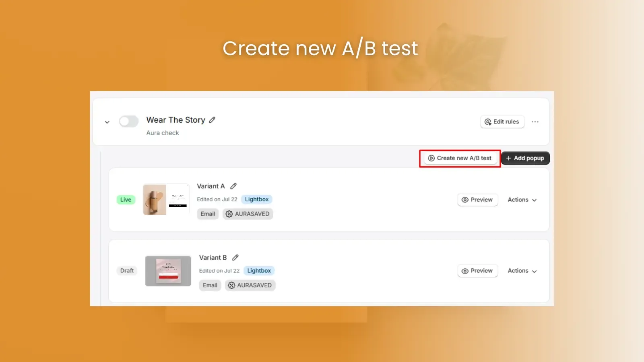Click the Variant B name text
The image size is (644, 362).
pyautogui.click(x=213, y=257)
